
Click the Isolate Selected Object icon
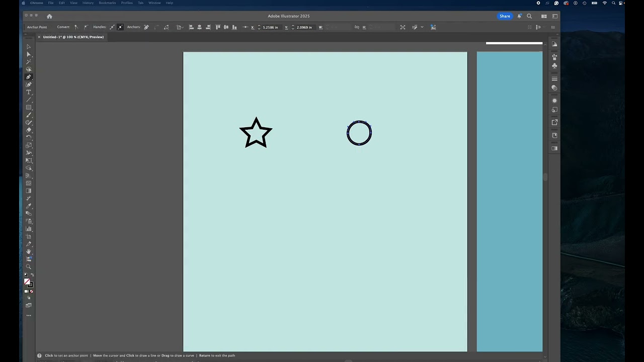click(x=403, y=27)
